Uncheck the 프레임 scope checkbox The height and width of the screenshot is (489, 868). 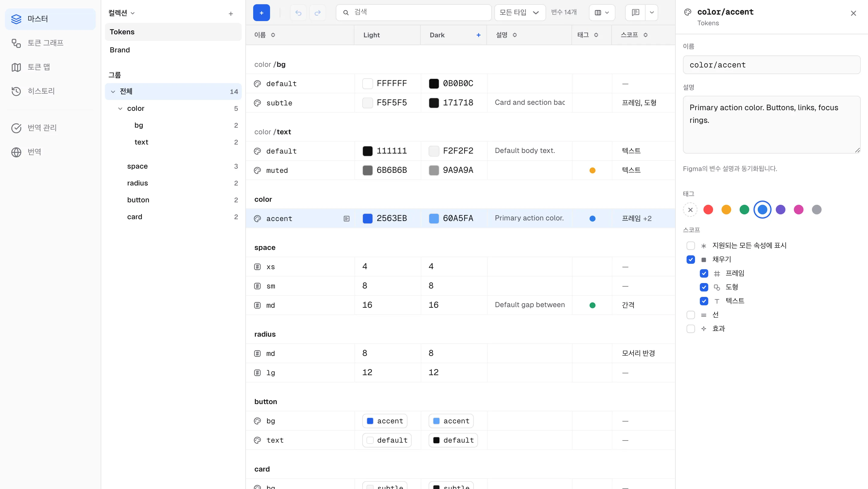tap(704, 273)
